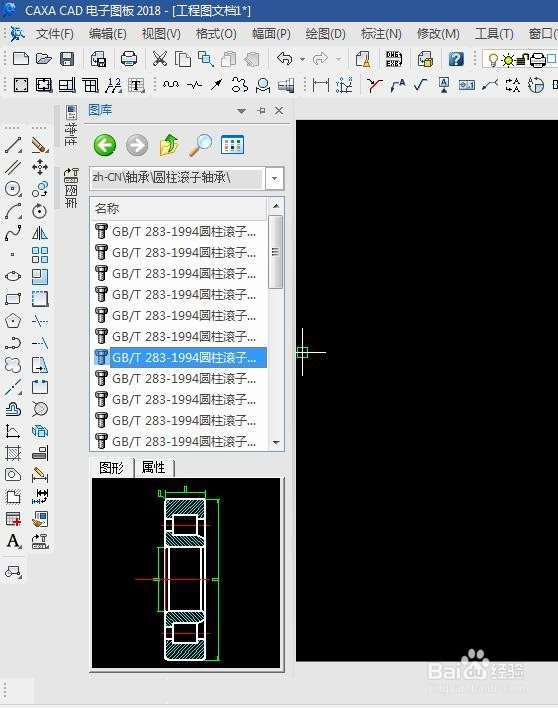The width and height of the screenshot is (558, 708).
Task: Open the 编辑(E) menu
Action: [x=107, y=34]
